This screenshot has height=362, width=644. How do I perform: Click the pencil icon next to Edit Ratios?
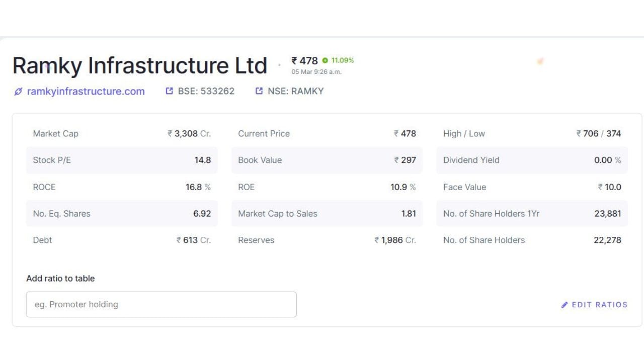[565, 305]
